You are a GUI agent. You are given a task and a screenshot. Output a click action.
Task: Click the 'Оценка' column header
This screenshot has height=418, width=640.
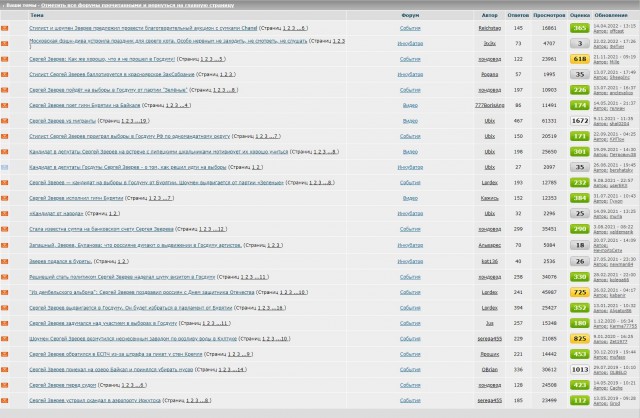pyautogui.click(x=580, y=15)
